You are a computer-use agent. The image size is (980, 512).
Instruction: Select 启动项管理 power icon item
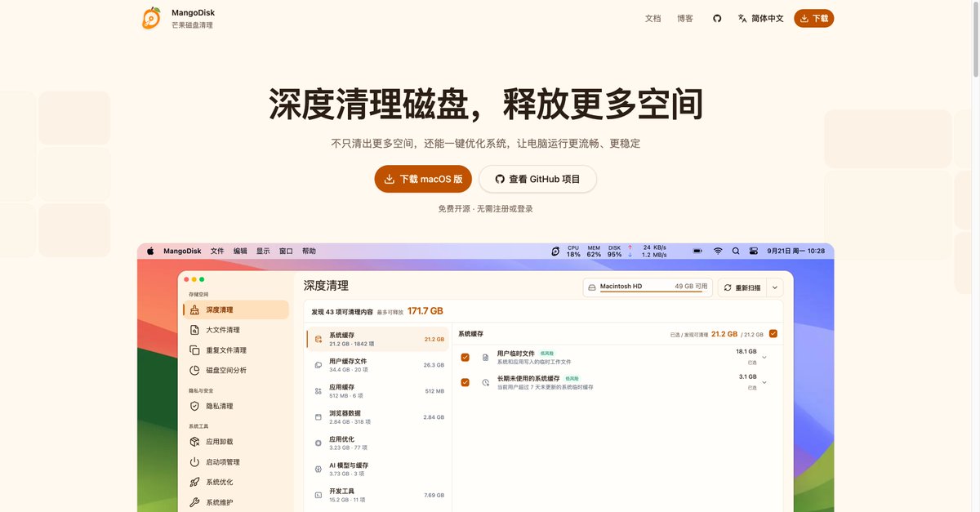coord(235,462)
